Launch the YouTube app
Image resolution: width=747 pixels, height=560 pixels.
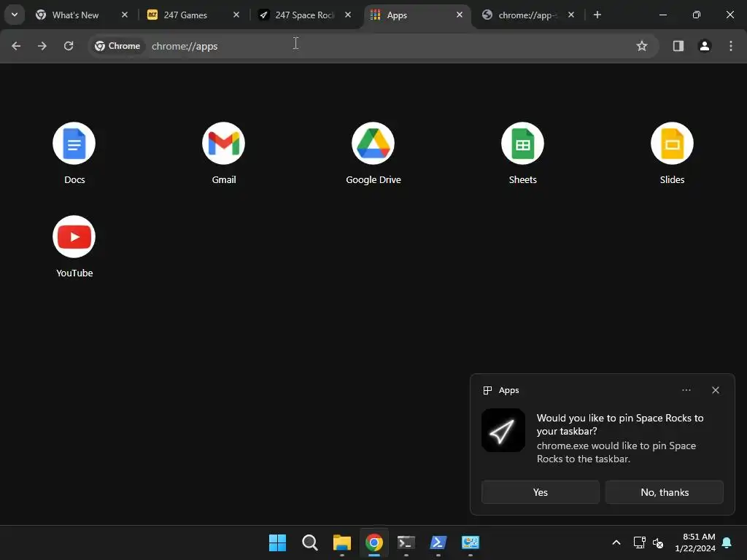pos(74,237)
